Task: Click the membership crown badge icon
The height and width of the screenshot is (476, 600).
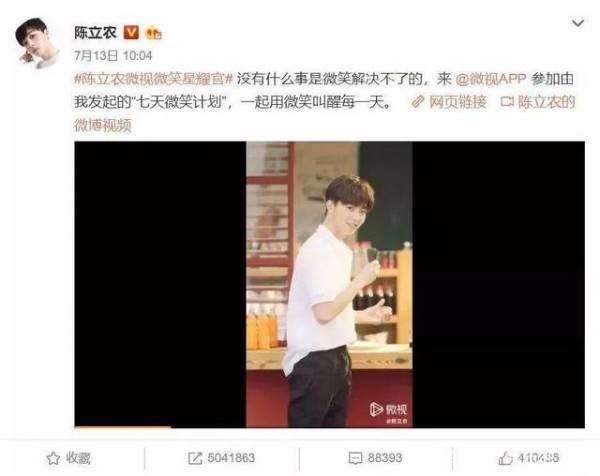Action: (x=153, y=33)
